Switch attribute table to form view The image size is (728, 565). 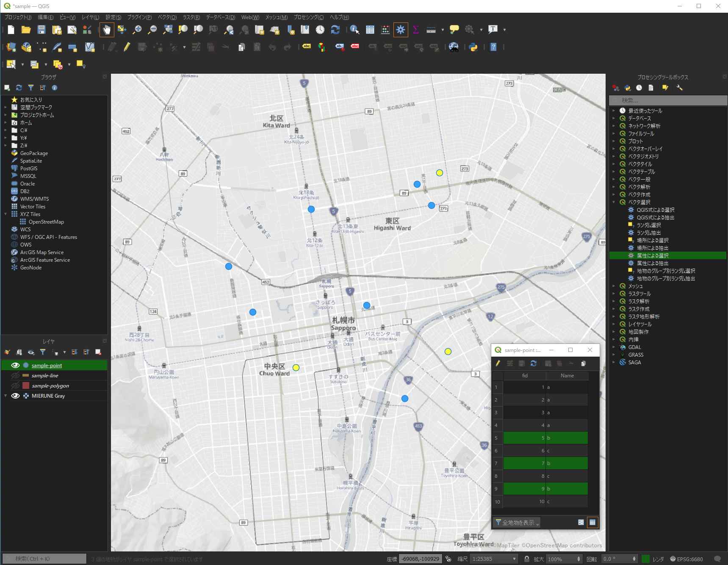coord(581,522)
